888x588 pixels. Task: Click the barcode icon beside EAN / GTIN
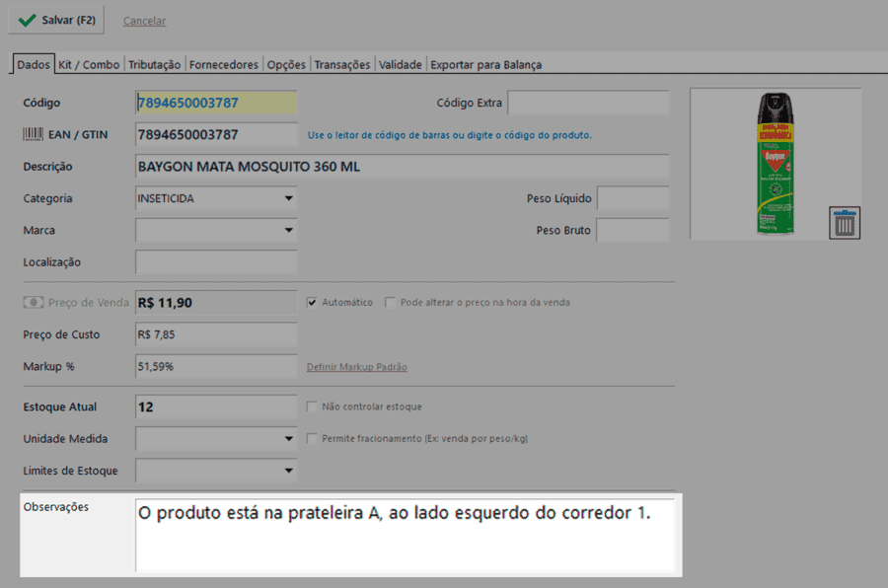(33, 134)
